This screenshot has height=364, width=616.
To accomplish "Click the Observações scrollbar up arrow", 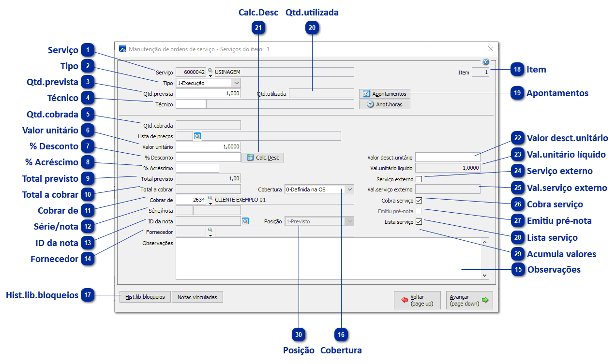I will click(485, 242).
